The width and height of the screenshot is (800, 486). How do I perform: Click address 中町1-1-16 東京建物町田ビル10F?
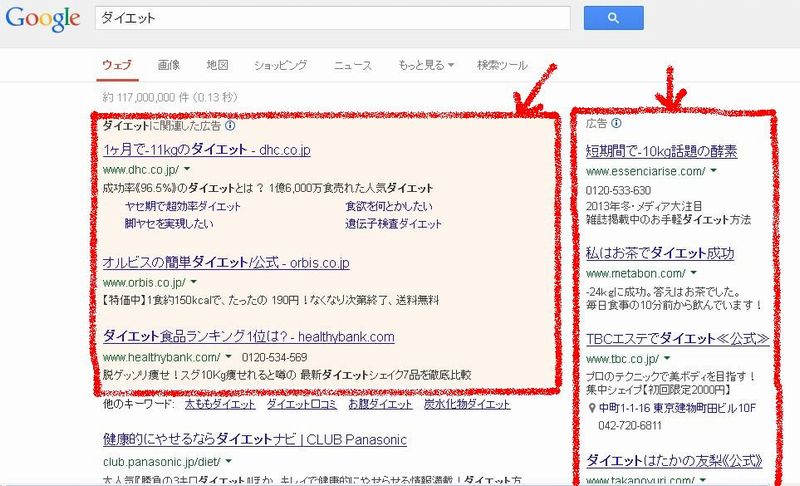point(677,408)
